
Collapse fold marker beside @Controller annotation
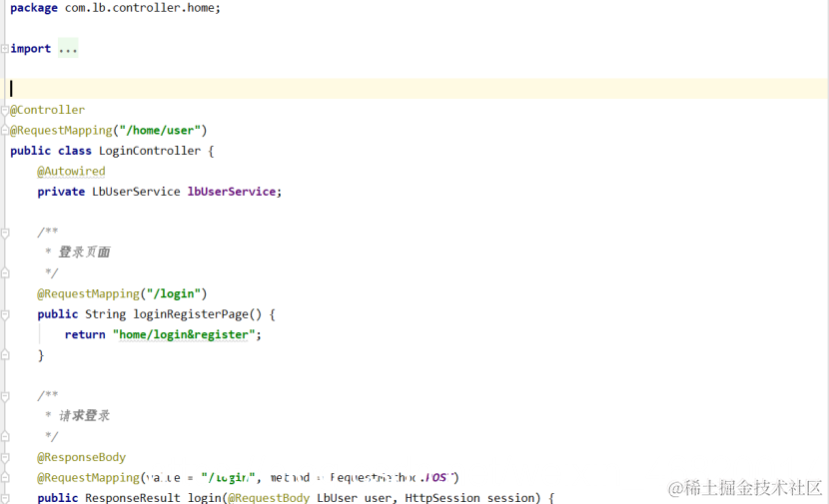click(5, 110)
